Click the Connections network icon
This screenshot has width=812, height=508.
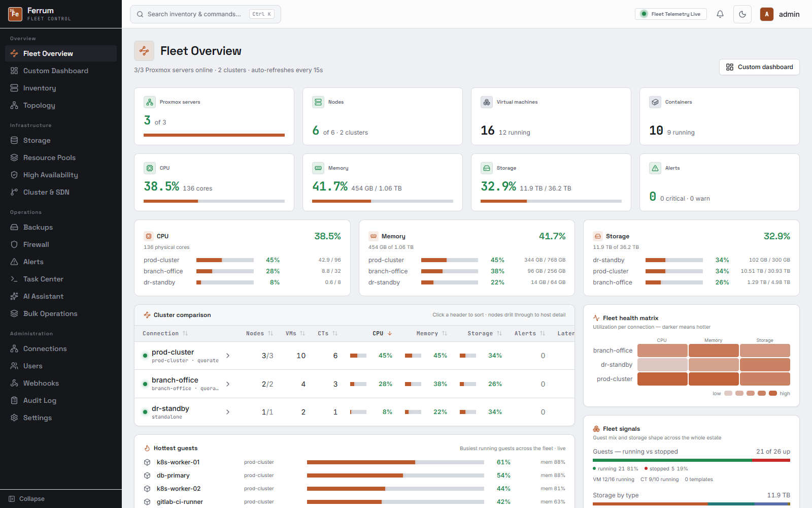14,348
